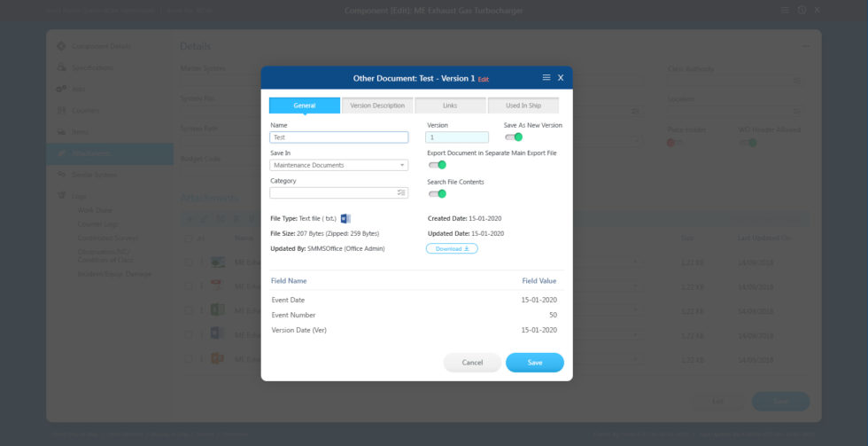Expand the Save In dropdown
This screenshot has height=446, width=868.
[338, 165]
